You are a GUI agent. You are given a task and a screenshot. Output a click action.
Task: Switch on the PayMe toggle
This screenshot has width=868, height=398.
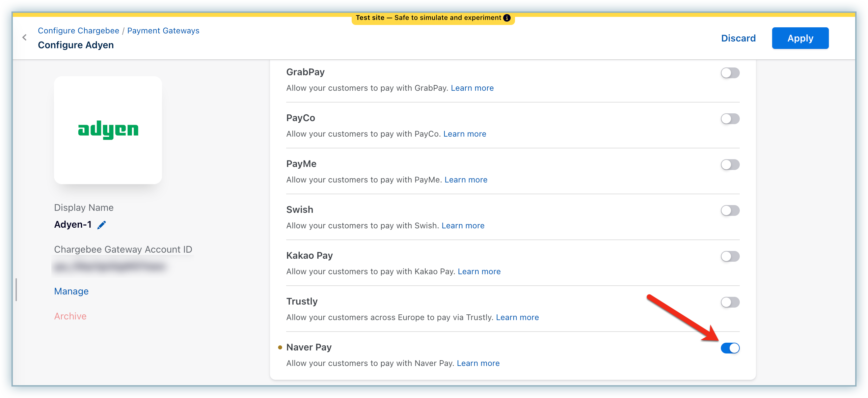[x=730, y=165]
